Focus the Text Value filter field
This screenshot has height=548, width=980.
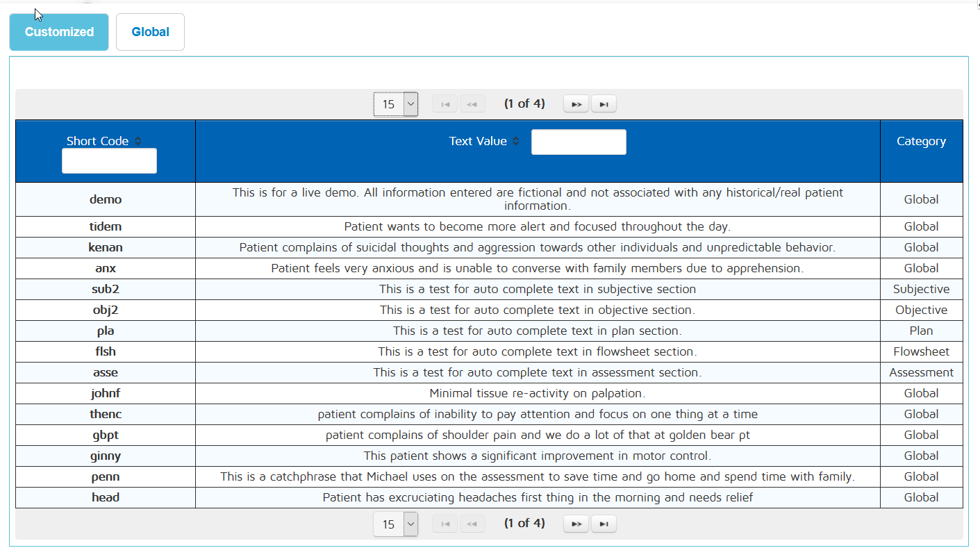pos(579,142)
